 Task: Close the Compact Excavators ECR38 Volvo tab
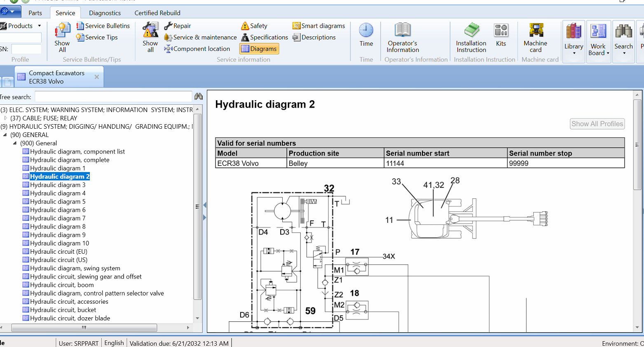click(x=97, y=77)
